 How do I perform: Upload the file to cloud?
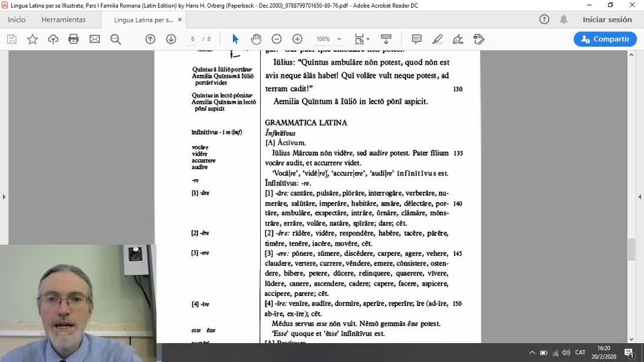pos(53,39)
